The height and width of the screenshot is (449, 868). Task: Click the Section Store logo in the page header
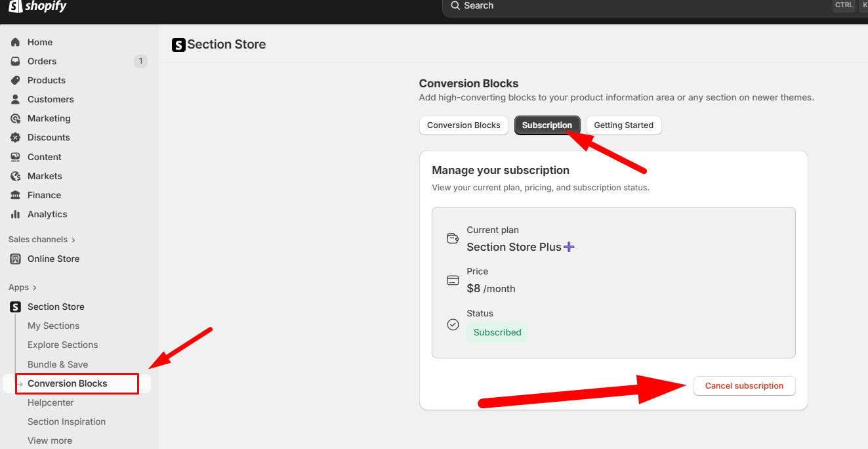178,45
